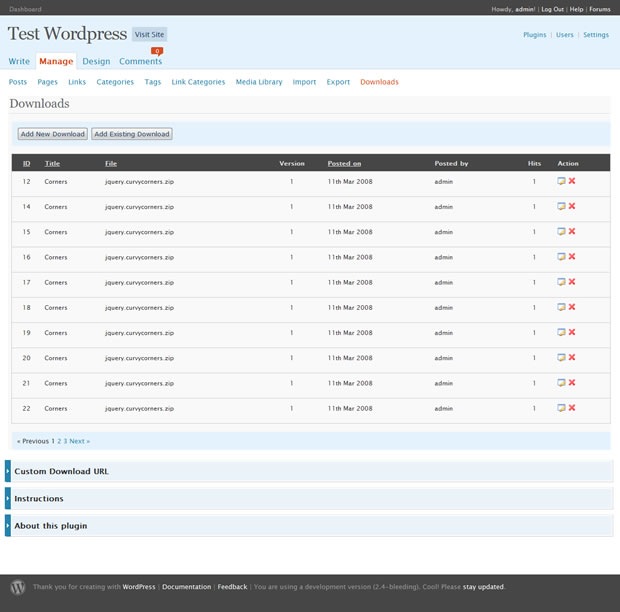
Task: Click the comments count bubble
Action: tap(157, 51)
